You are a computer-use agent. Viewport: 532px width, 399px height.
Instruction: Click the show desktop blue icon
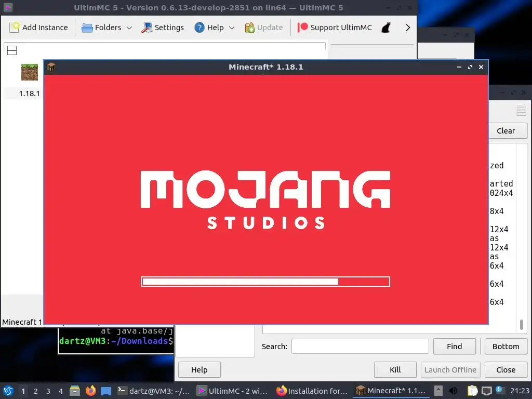106,391
